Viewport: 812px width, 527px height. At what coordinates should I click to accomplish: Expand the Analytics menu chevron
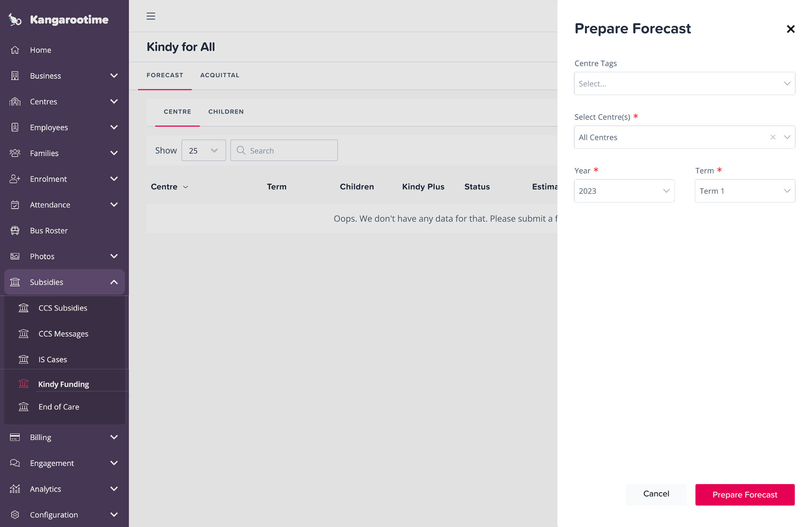[x=114, y=489]
